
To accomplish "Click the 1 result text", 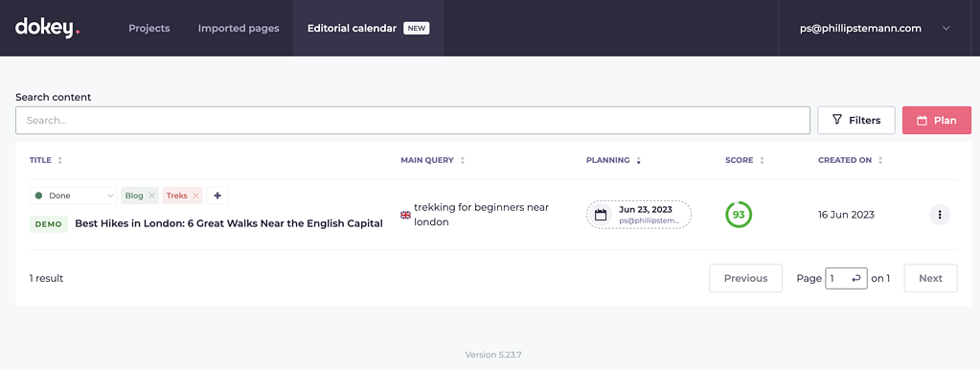I will point(46,278).
